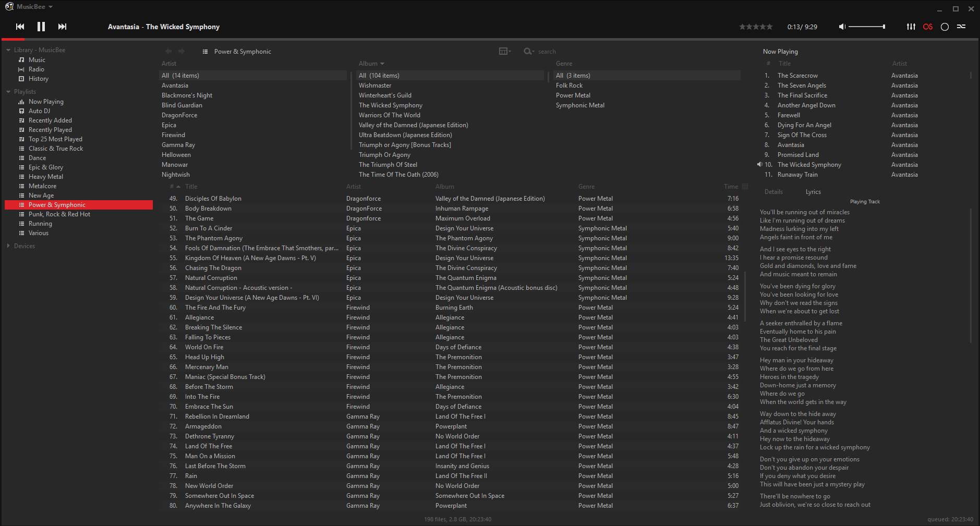Go back with the navigation arrow
Viewport: 980px width, 526px height.
(x=168, y=51)
